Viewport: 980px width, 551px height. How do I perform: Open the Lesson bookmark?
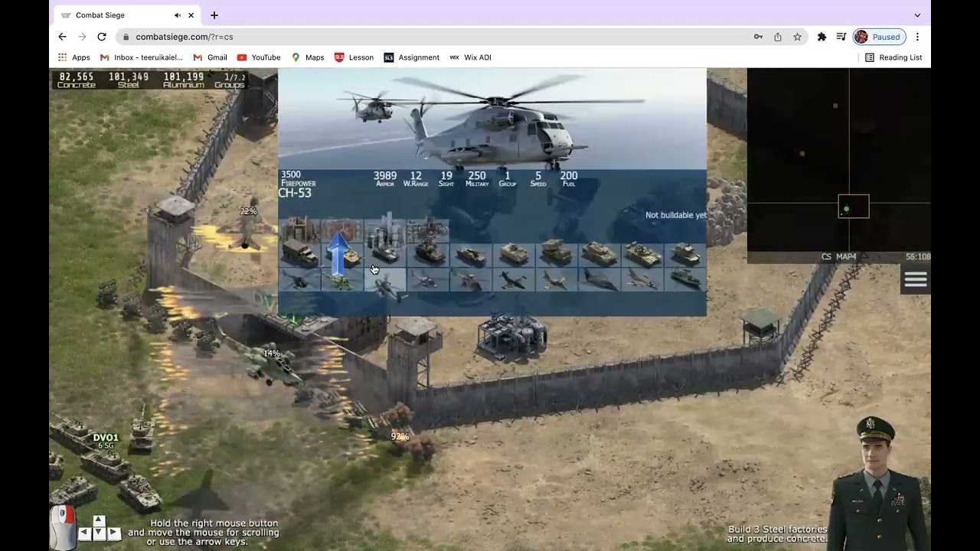354,57
